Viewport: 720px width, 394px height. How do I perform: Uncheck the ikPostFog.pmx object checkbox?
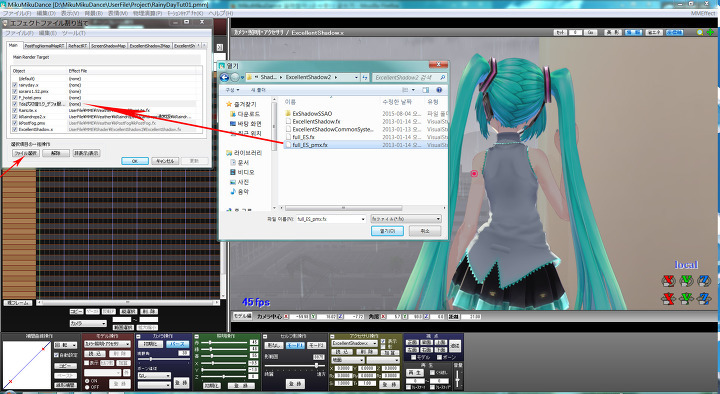point(15,123)
